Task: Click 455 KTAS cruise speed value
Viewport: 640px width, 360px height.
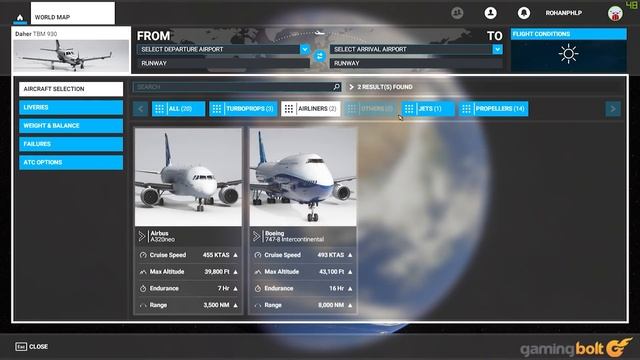Action: pyautogui.click(x=216, y=255)
